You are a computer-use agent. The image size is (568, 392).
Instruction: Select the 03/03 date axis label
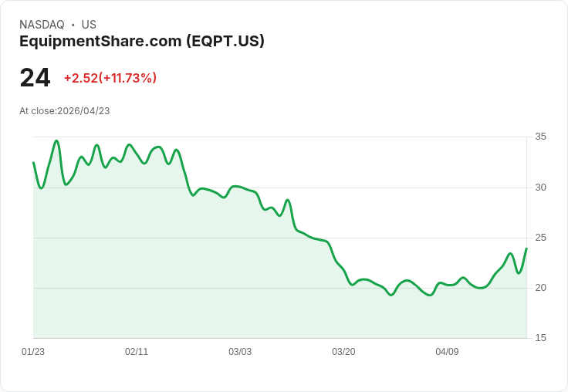point(240,351)
